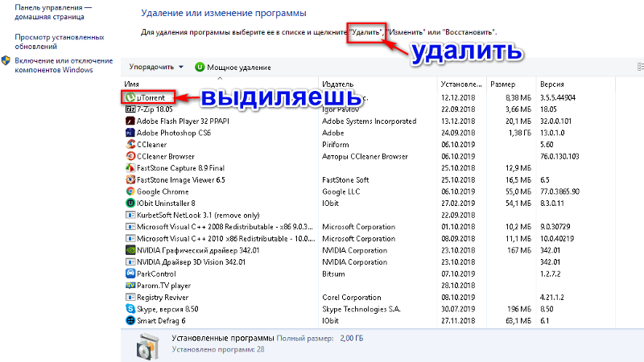Screen dimensions: 644x362
Task: Click the IObit Uninstaller 8 icon
Action: pyautogui.click(x=130, y=204)
